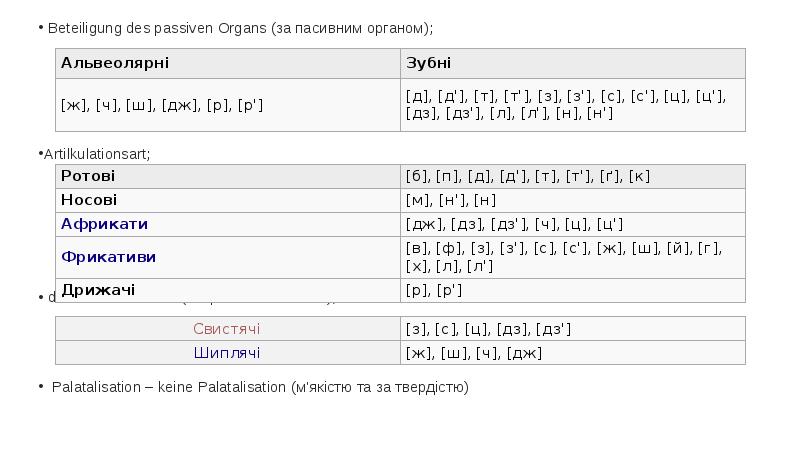Screen dimensions: 800x449
Task: Click the Африкати link
Action: point(104,224)
